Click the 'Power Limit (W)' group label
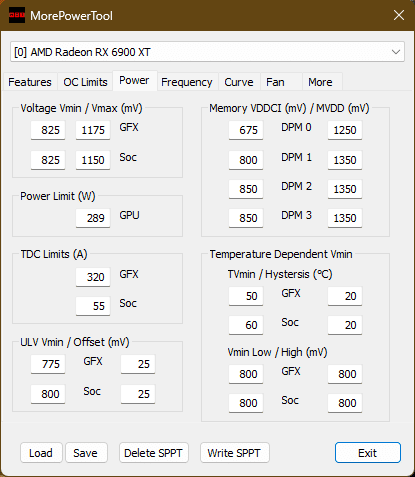The image size is (415, 477). coord(58,196)
